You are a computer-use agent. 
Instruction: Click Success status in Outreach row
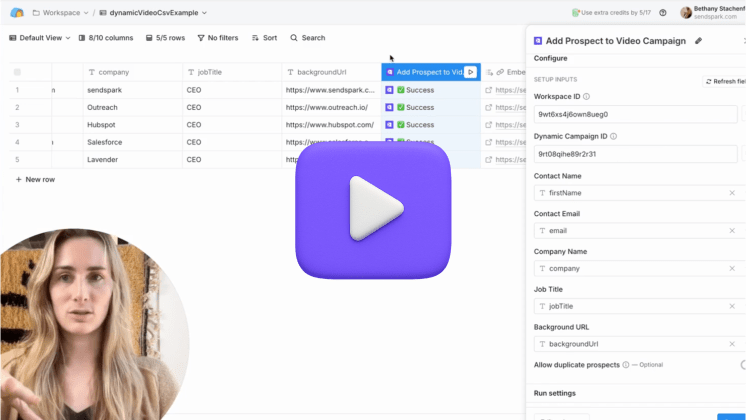pos(415,107)
